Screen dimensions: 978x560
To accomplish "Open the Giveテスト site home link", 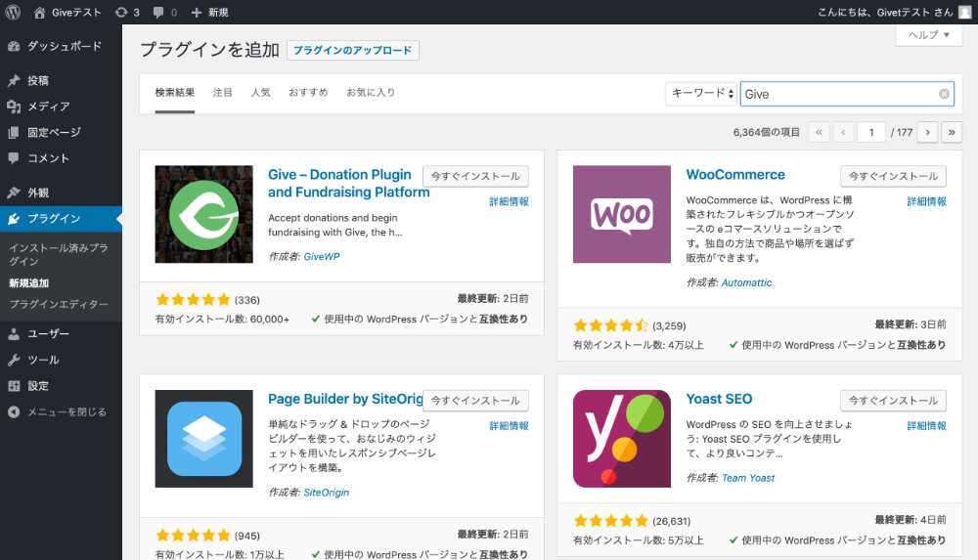I will pos(67,12).
